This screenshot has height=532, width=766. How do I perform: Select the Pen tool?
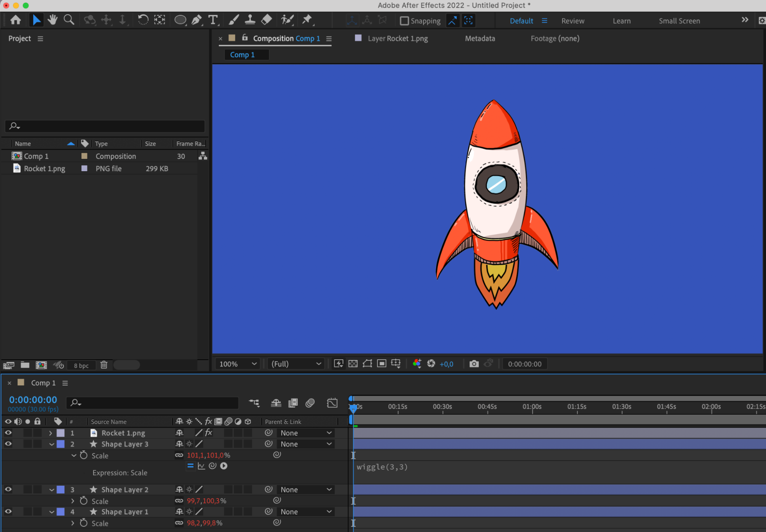pyautogui.click(x=197, y=20)
